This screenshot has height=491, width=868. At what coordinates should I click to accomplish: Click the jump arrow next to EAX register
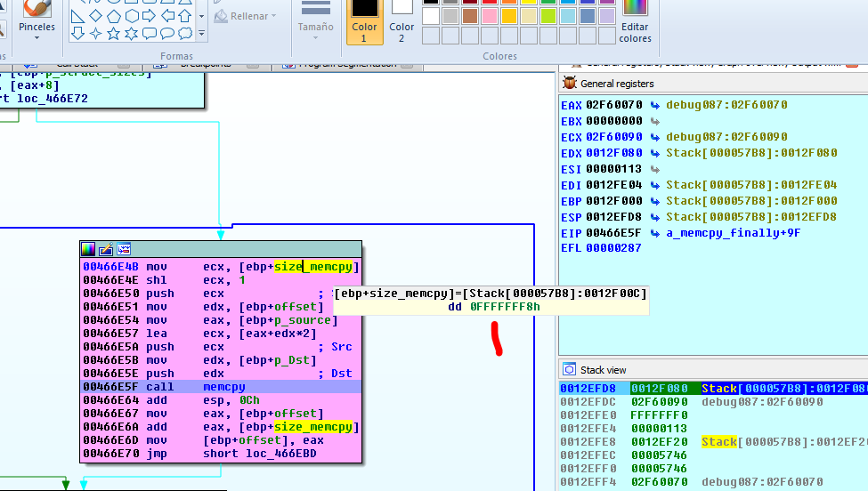pyautogui.click(x=655, y=105)
